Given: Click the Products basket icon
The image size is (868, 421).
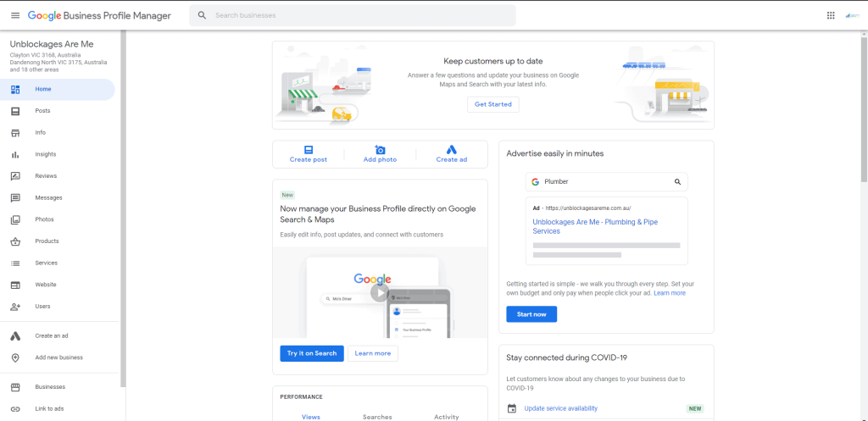Looking at the screenshot, I should coord(15,241).
